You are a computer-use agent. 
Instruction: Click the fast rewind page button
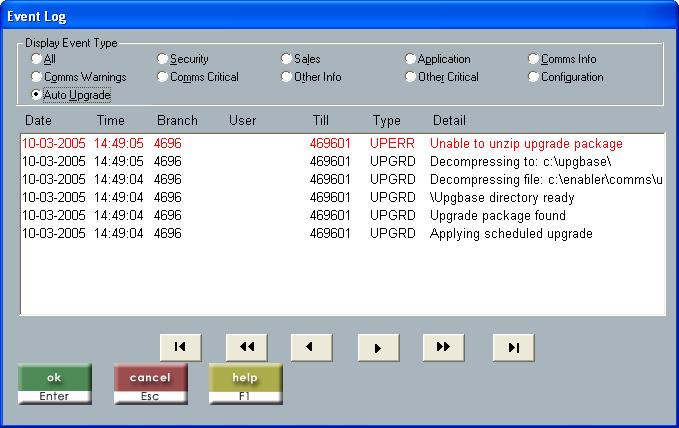246,347
